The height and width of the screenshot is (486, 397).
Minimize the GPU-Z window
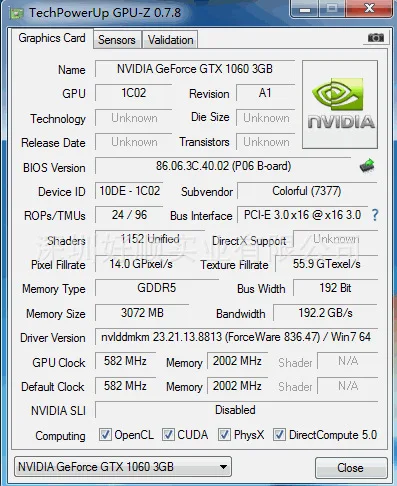point(305,9)
